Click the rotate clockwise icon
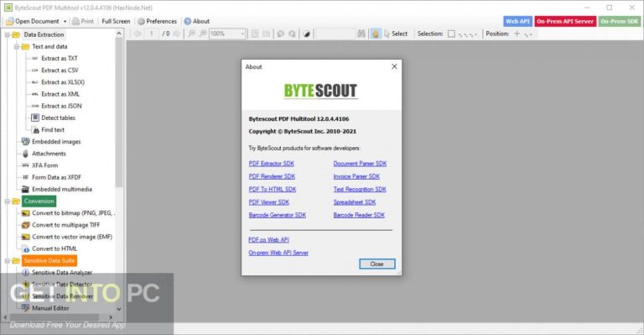The height and width of the screenshot is (335, 644). tap(292, 34)
